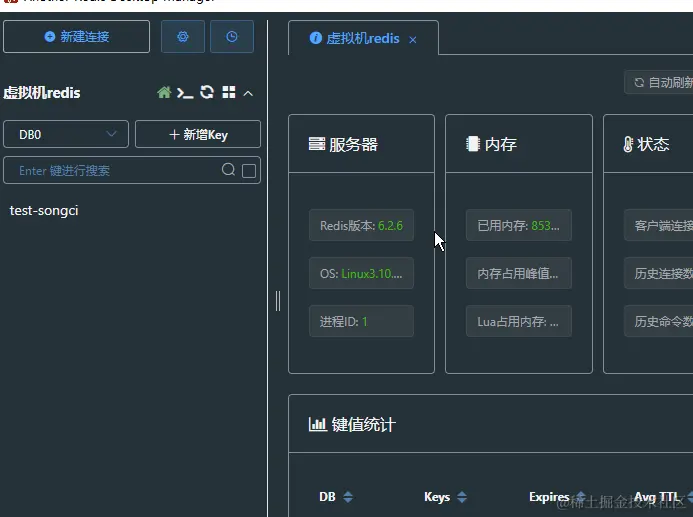The image size is (693, 517).
Task: Go to connection home via green house icon
Action: (164, 93)
